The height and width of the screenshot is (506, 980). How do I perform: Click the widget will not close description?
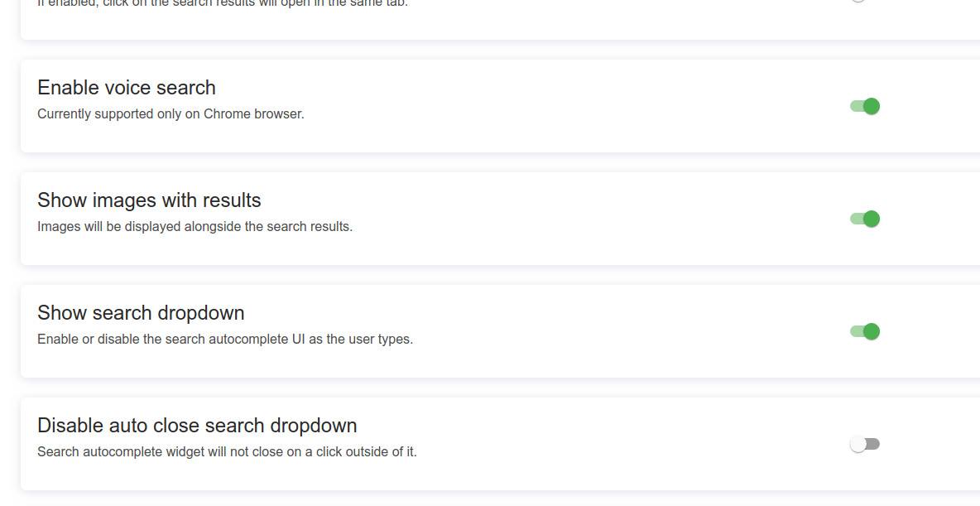point(227,451)
